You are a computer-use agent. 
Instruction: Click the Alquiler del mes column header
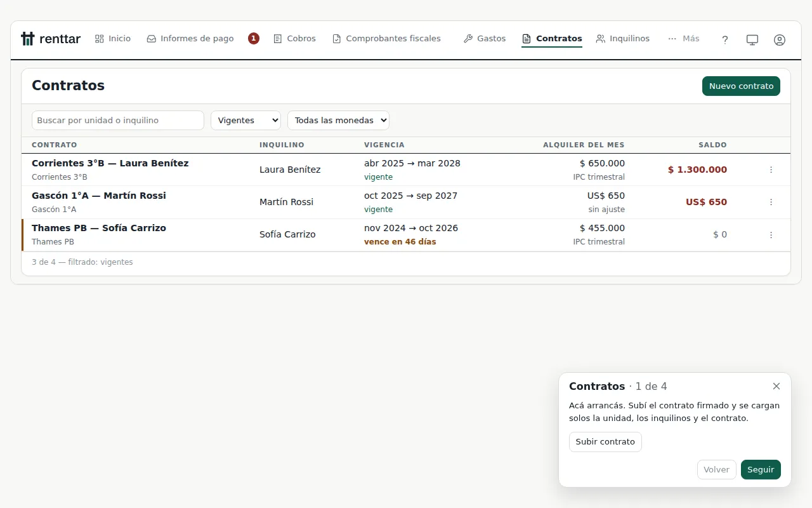click(x=584, y=145)
